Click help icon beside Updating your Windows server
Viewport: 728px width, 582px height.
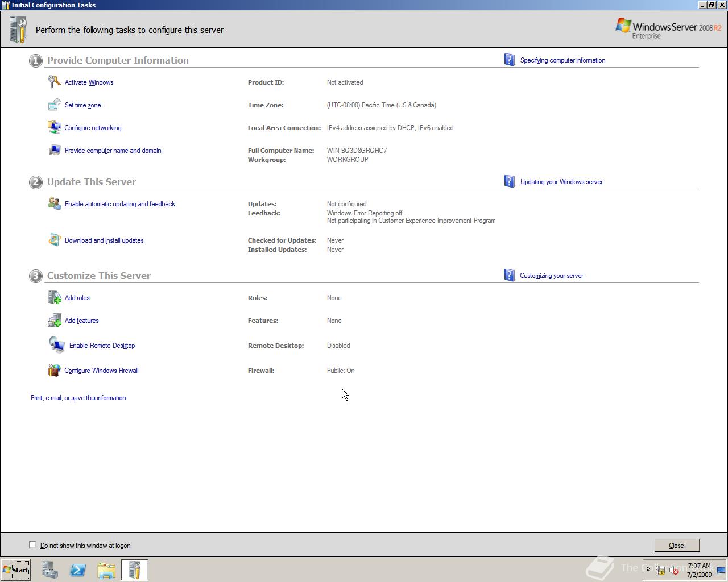pos(509,181)
